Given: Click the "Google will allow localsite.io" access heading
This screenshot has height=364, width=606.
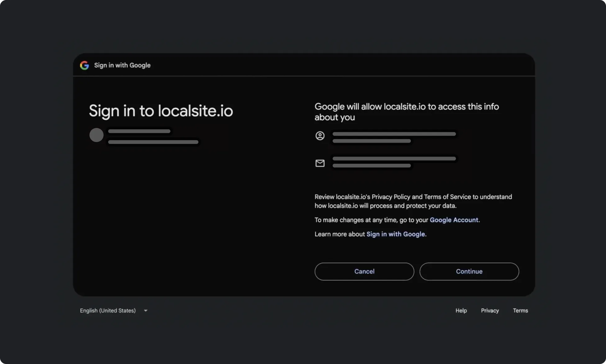Looking at the screenshot, I should click(x=407, y=112).
